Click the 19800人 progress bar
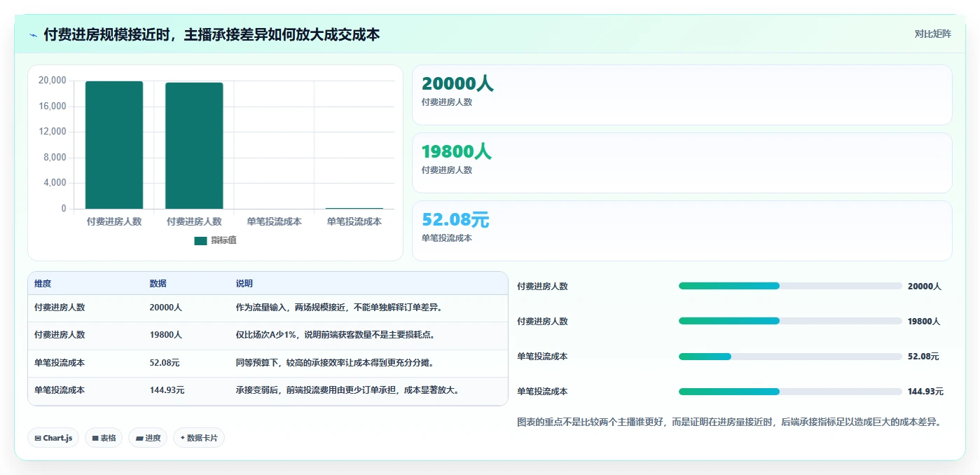The width and height of the screenshot is (980, 475). [x=790, y=321]
